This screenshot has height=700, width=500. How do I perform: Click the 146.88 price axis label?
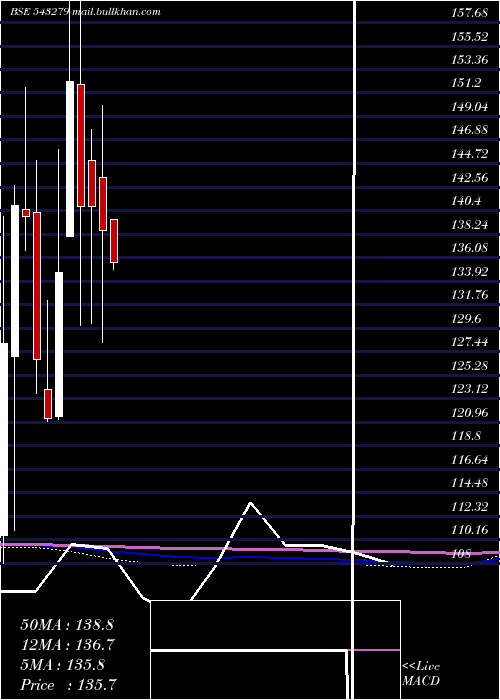click(469, 130)
